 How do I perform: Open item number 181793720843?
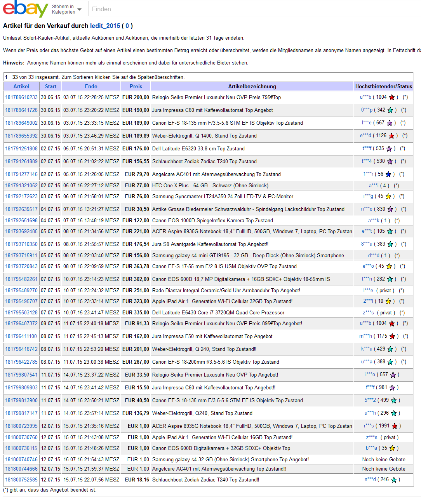[x=21, y=267]
